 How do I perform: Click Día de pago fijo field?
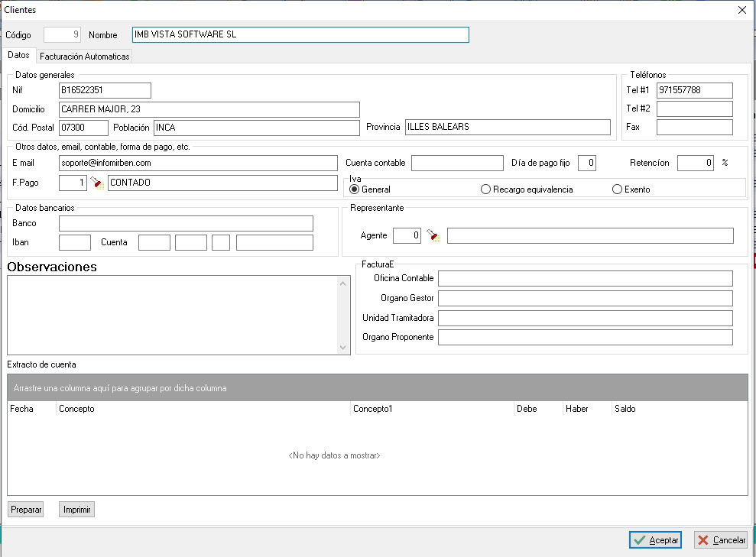[587, 163]
